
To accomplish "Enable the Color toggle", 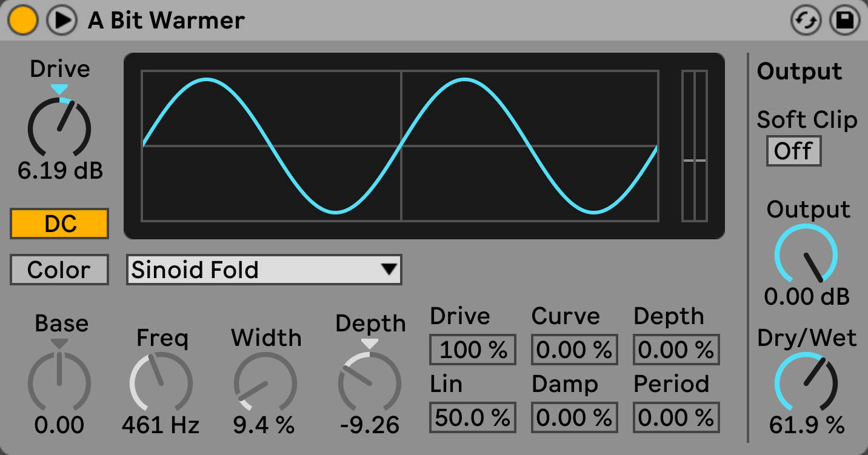I will click(59, 270).
